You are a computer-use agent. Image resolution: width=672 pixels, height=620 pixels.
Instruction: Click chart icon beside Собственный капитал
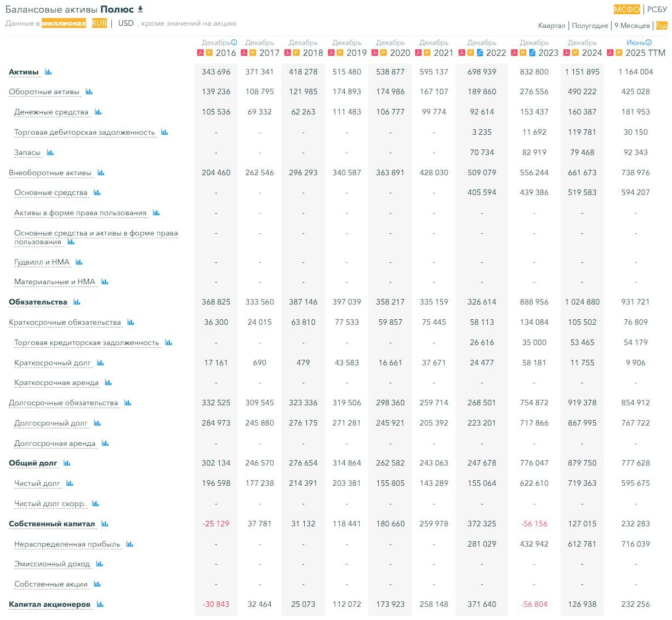105,524
